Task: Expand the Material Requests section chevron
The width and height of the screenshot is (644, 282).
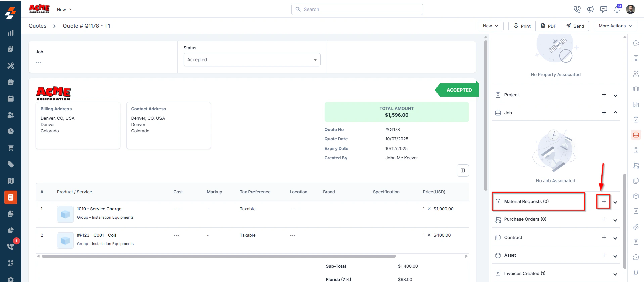Action: (x=615, y=202)
